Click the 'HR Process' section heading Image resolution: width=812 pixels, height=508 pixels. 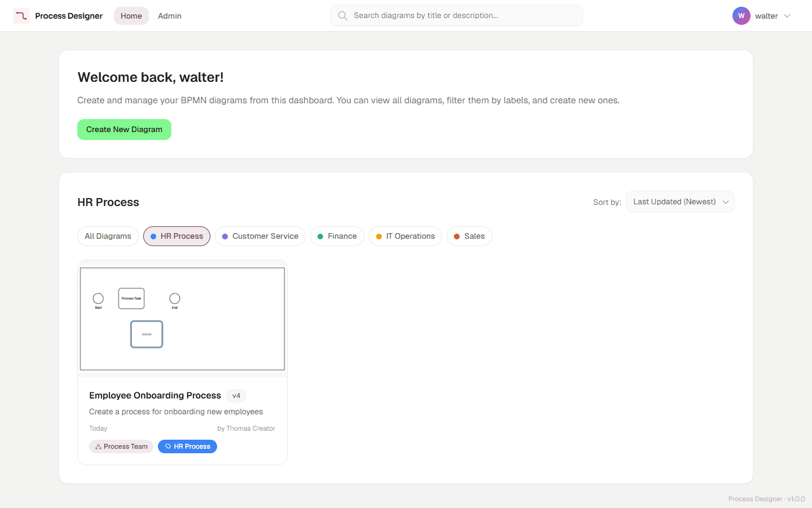[x=108, y=202]
